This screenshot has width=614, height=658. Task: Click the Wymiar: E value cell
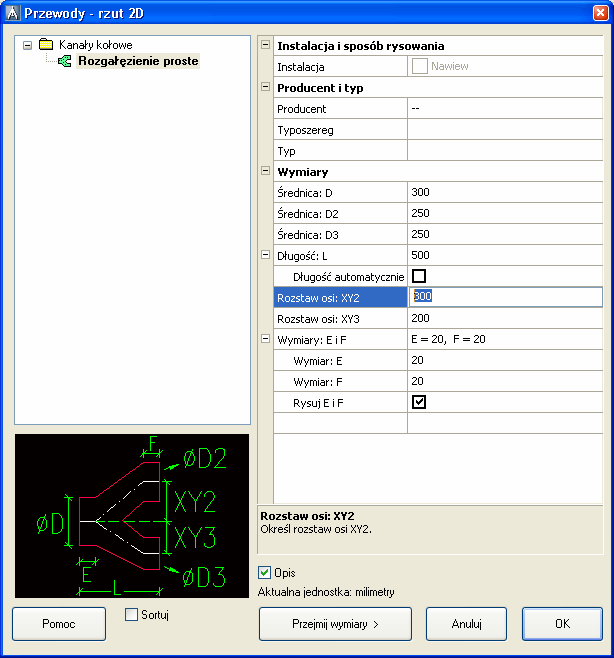[505, 360]
